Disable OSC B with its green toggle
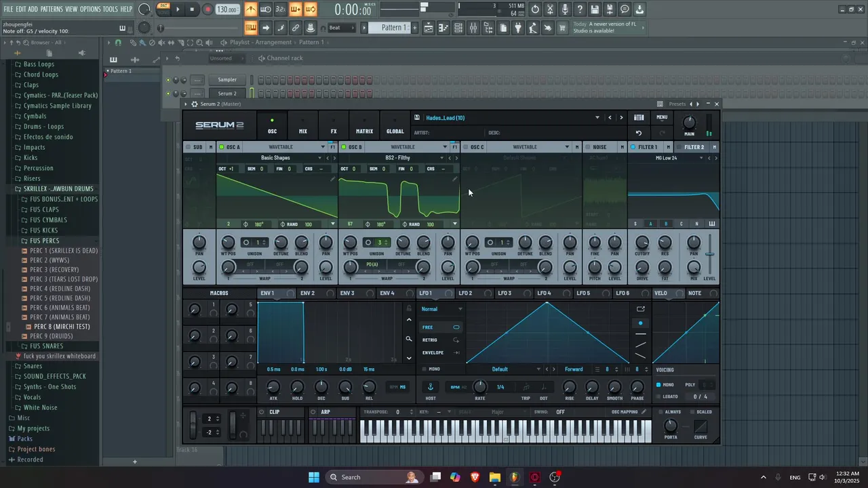 (343, 147)
